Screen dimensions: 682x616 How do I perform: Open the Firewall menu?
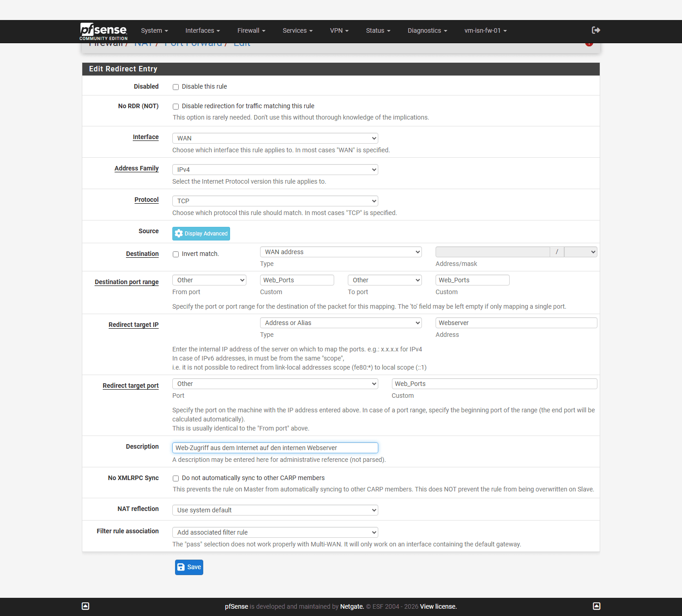coord(251,30)
